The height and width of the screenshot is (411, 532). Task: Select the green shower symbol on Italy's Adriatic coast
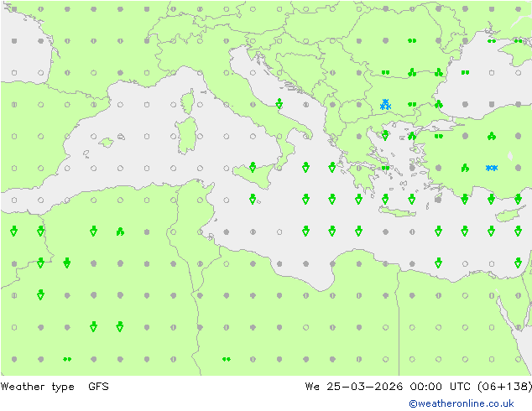(279, 103)
